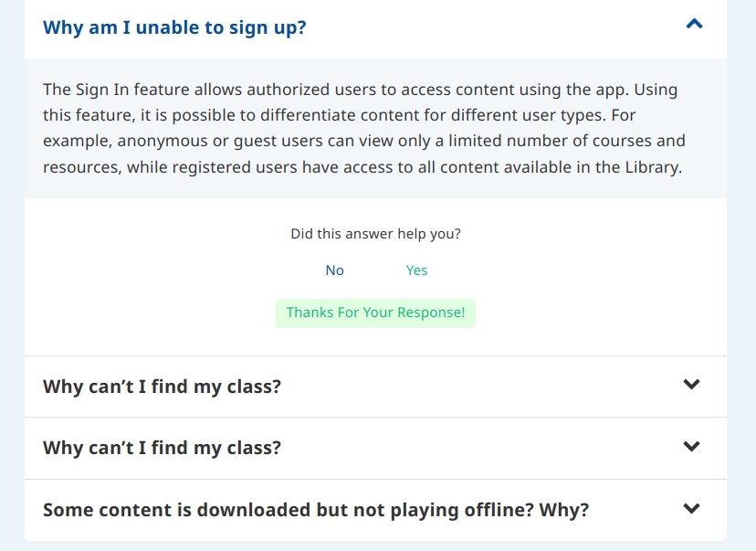The width and height of the screenshot is (756, 551).
Task: Open 'Some content is downloaded but not playing offline?'
Action: [315, 510]
